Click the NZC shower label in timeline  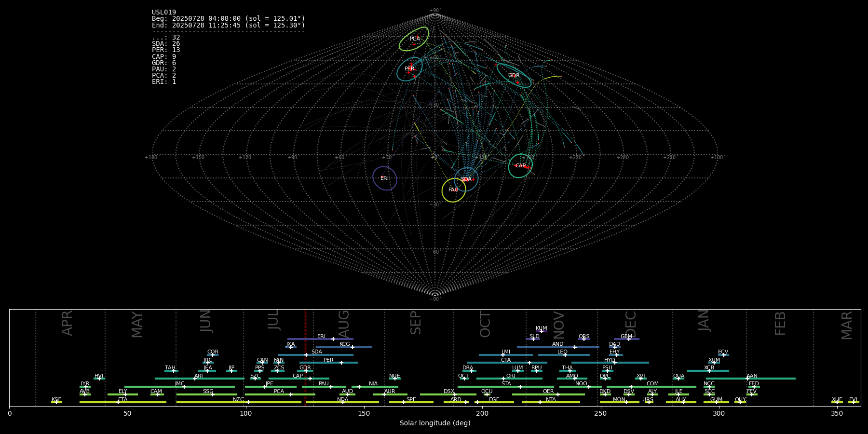click(239, 400)
